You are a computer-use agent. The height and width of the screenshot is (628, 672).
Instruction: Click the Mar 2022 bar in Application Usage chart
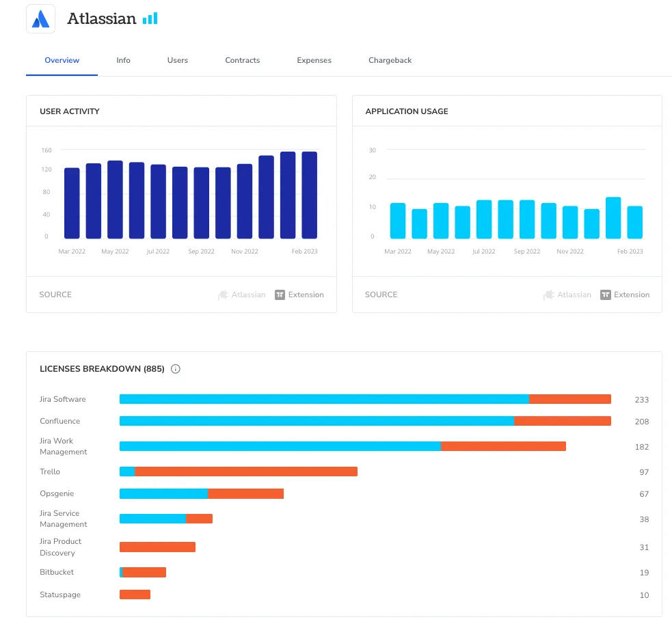(398, 221)
